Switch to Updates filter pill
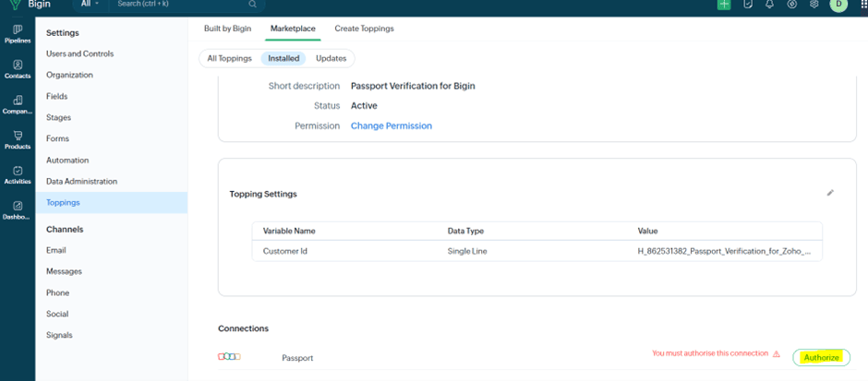Image resolution: width=868 pixels, height=381 pixels. click(331, 58)
